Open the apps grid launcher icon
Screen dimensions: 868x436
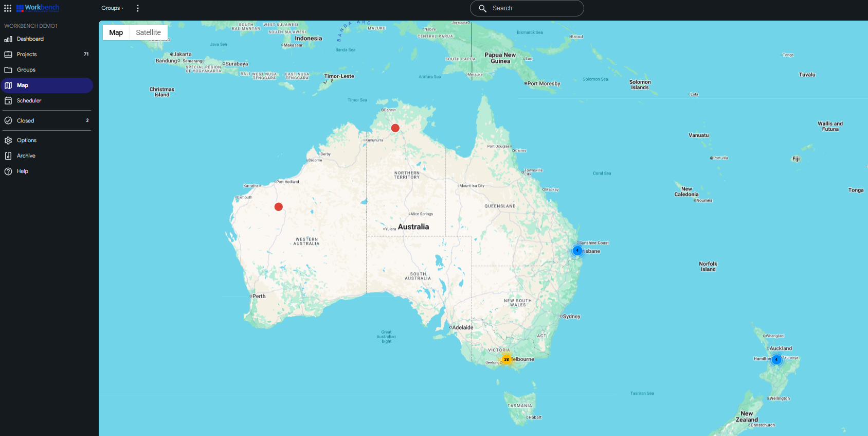[8, 8]
